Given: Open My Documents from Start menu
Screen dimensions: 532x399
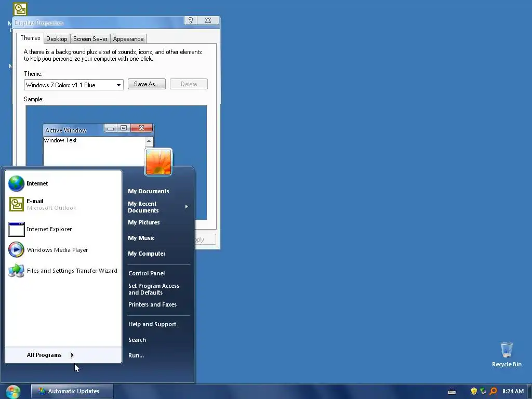Looking at the screenshot, I should click(x=148, y=191).
